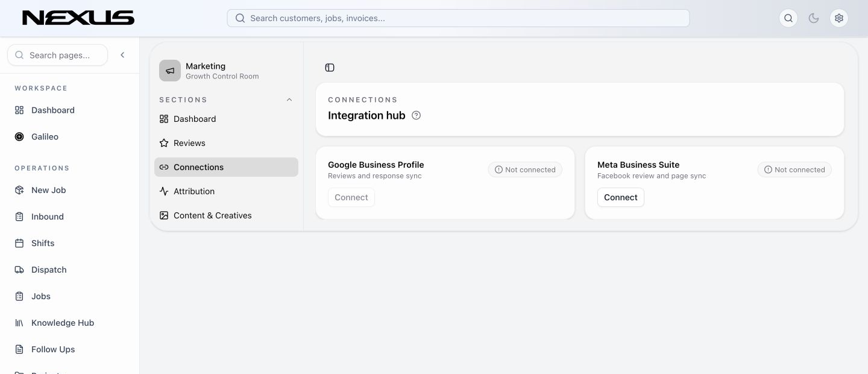
Task: Click Connect for Meta Business Suite
Action: click(621, 197)
